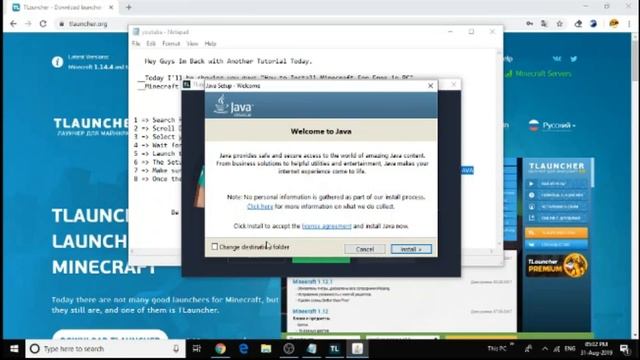640x360 pixels.
Task: Click the Chrome profile avatar
Action: [x=613, y=24]
